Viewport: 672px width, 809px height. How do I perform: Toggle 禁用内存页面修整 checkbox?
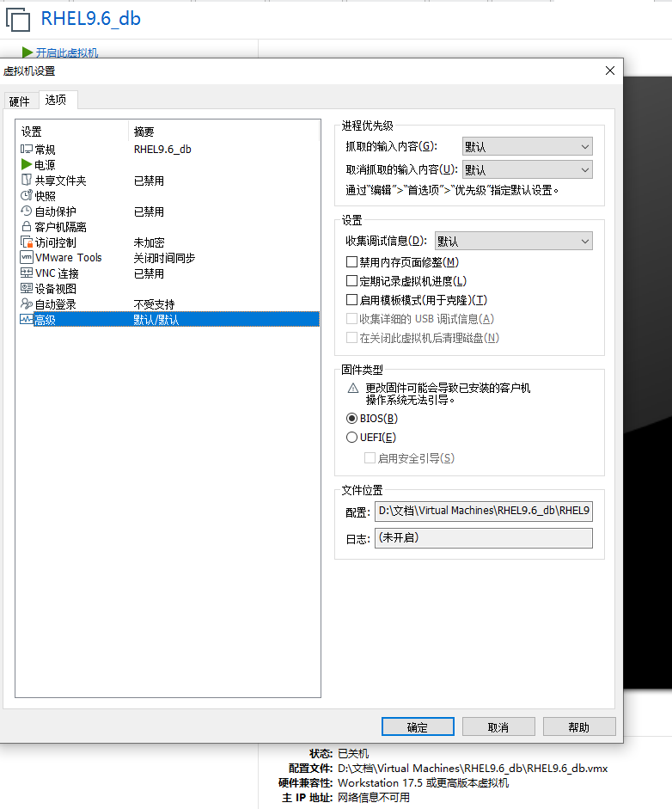pyautogui.click(x=351, y=262)
